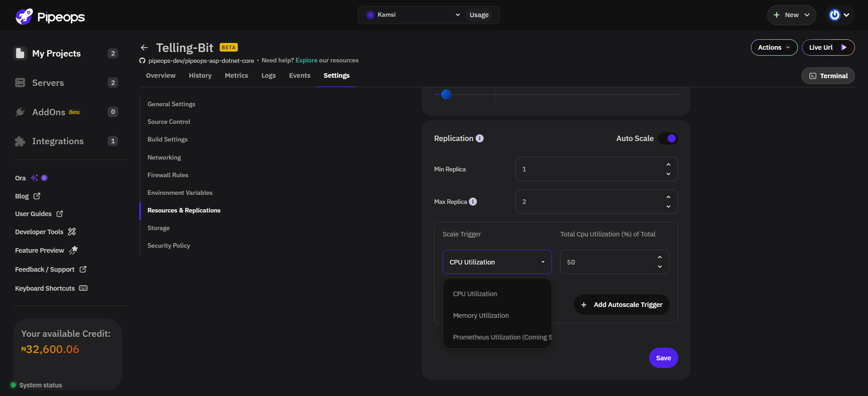Toggle the Auto Scale switch
Viewport: 868px width, 396px height.
tap(668, 138)
